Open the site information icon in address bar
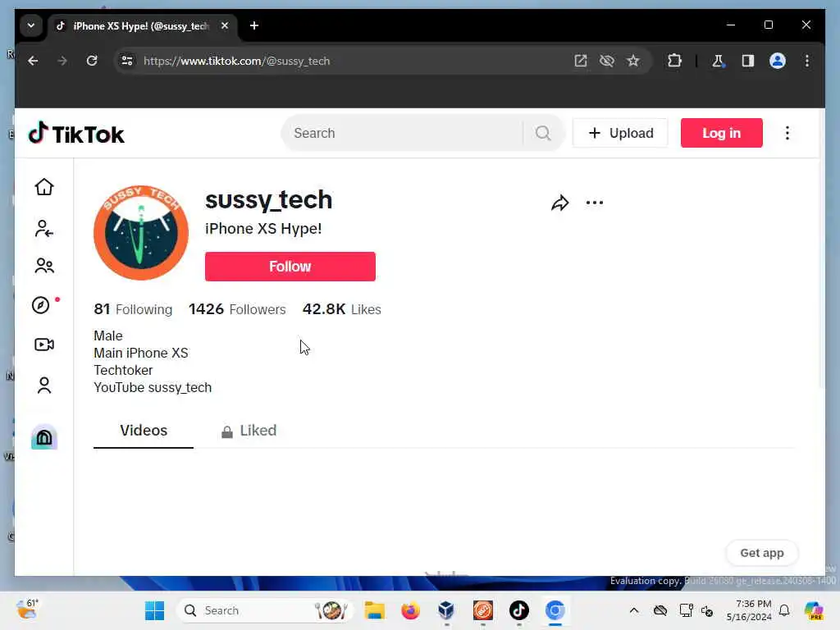 pyautogui.click(x=127, y=61)
